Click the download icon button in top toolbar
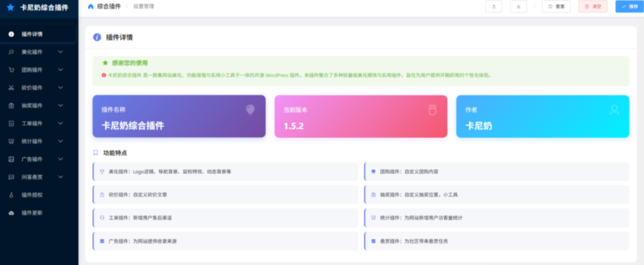 (518, 7)
